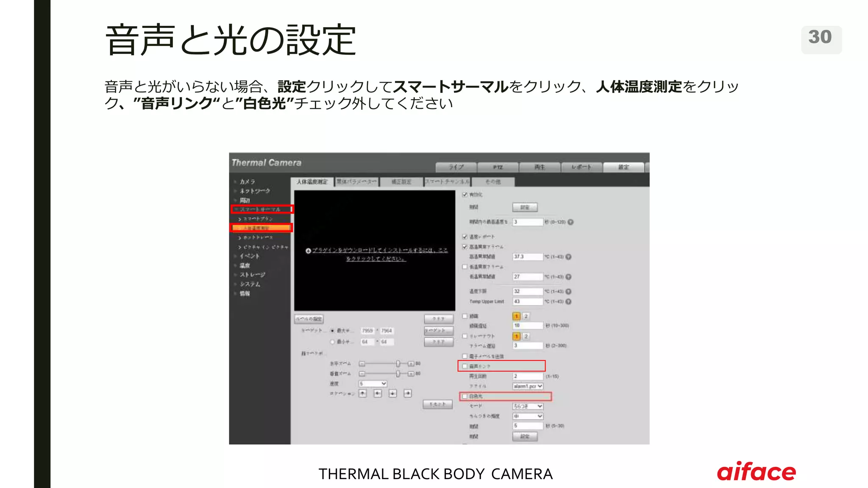Select alarm output channel 1 button
Screen dimensions: 868x488
click(x=516, y=316)
